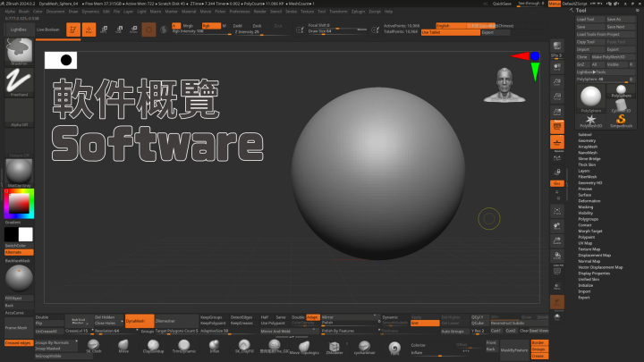
Task: Click the main color picker square
Action: click(x=18, y=205)
